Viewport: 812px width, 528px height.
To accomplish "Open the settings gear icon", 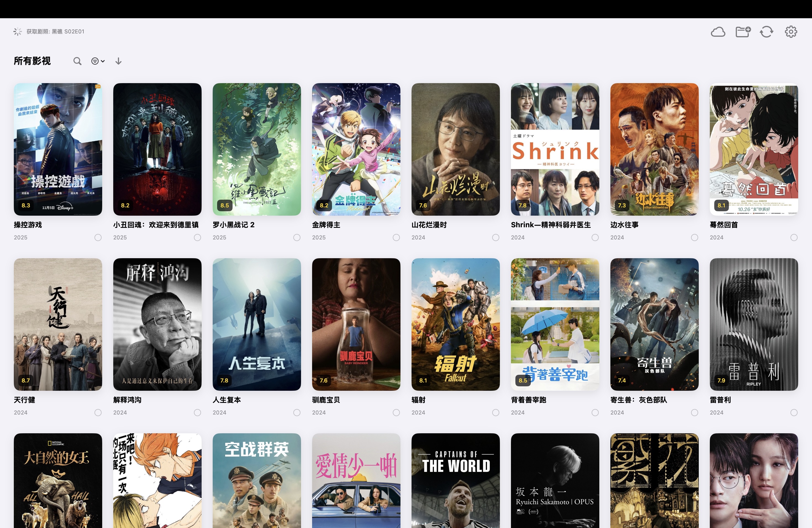I will 791,32.
